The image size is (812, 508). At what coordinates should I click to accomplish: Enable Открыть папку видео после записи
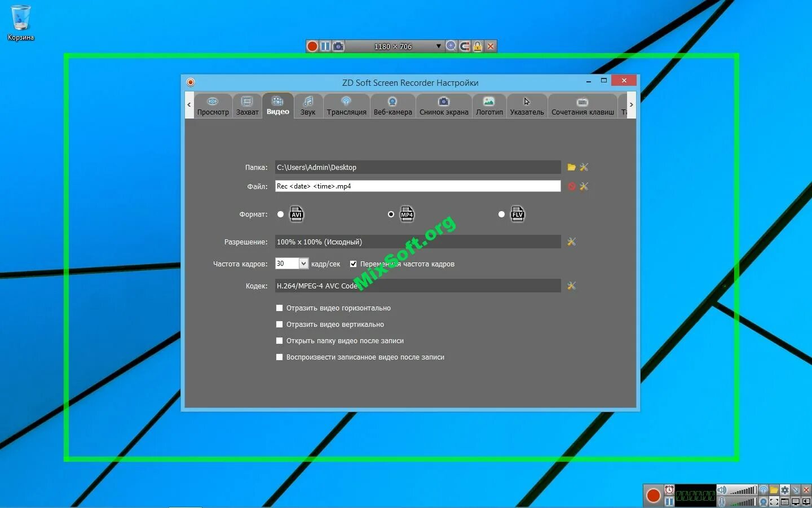(279, 341)
